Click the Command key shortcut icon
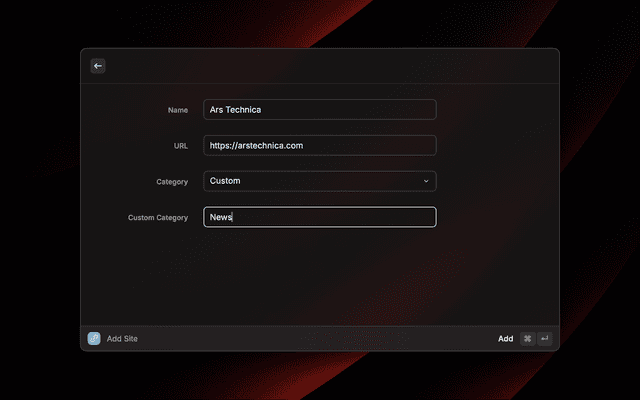640x400 pixels. [527, 339]
